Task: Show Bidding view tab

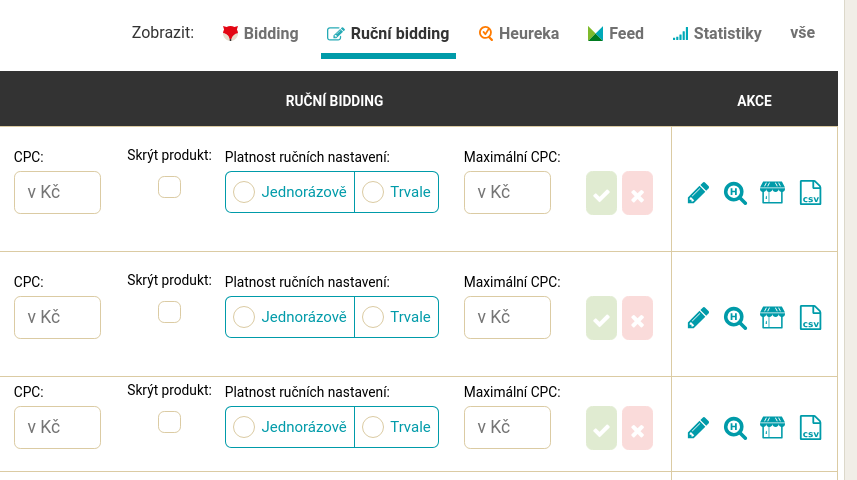Action: pos(260,33)
